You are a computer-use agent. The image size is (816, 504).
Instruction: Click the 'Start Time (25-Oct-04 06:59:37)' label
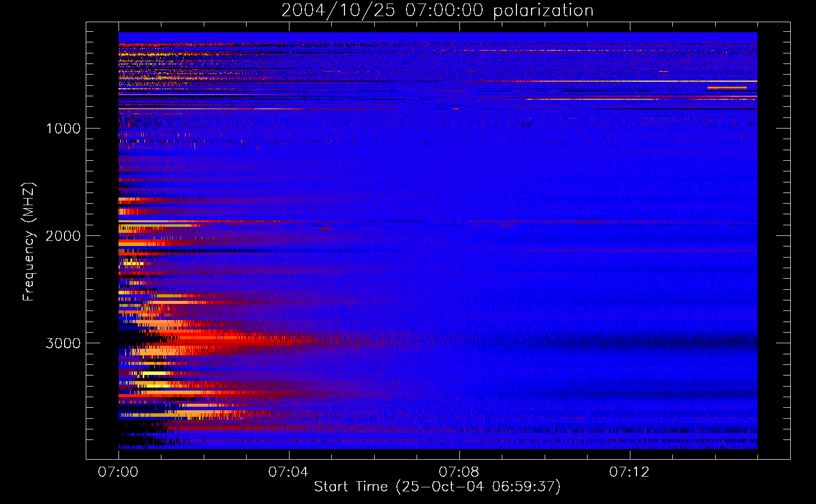click(437, 487)
